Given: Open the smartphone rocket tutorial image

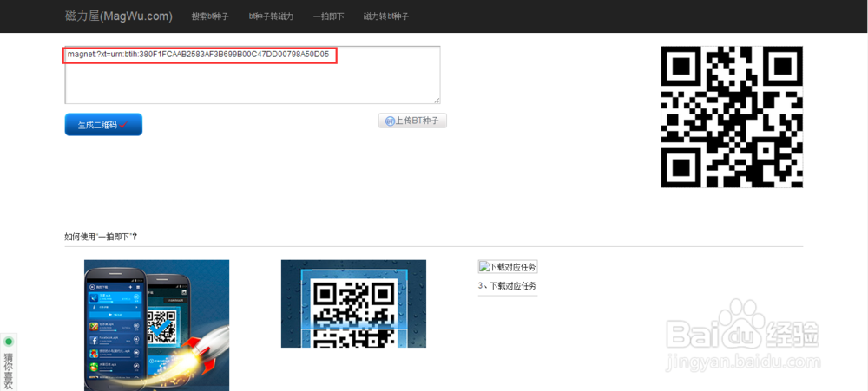Looking at the screenshot, I should point(156,325).
